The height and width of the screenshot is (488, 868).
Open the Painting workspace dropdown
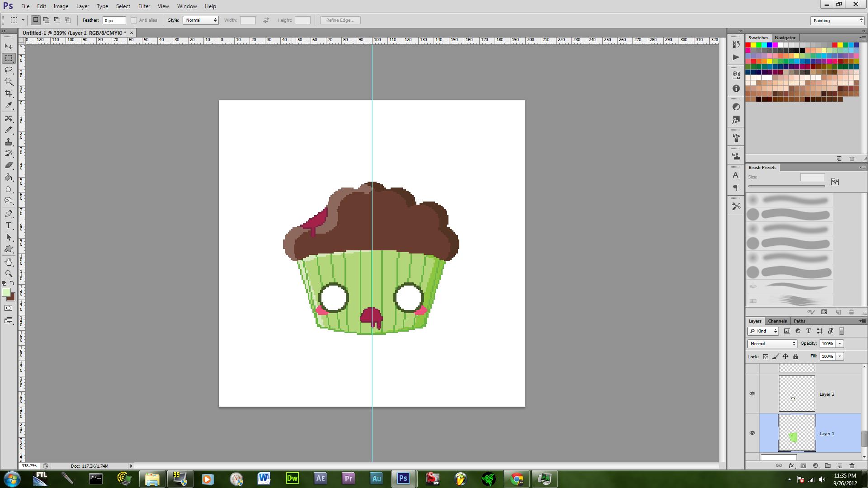pos(837,20)
